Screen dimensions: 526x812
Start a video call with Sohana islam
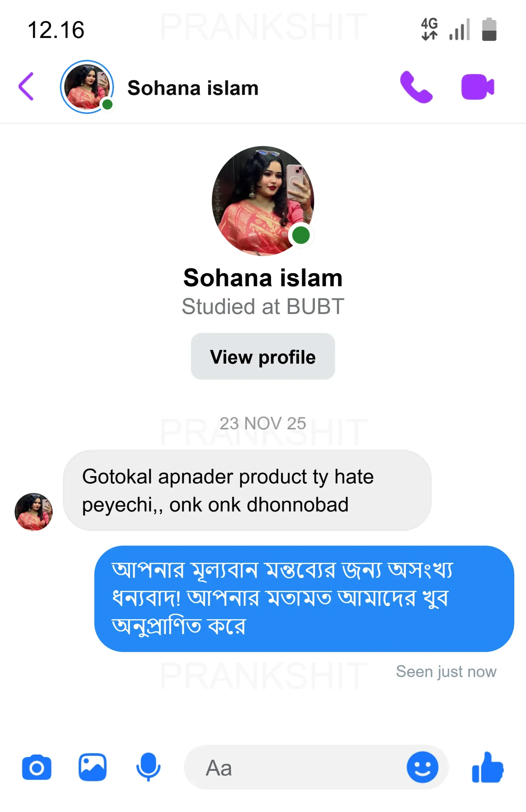pos(477,87)
